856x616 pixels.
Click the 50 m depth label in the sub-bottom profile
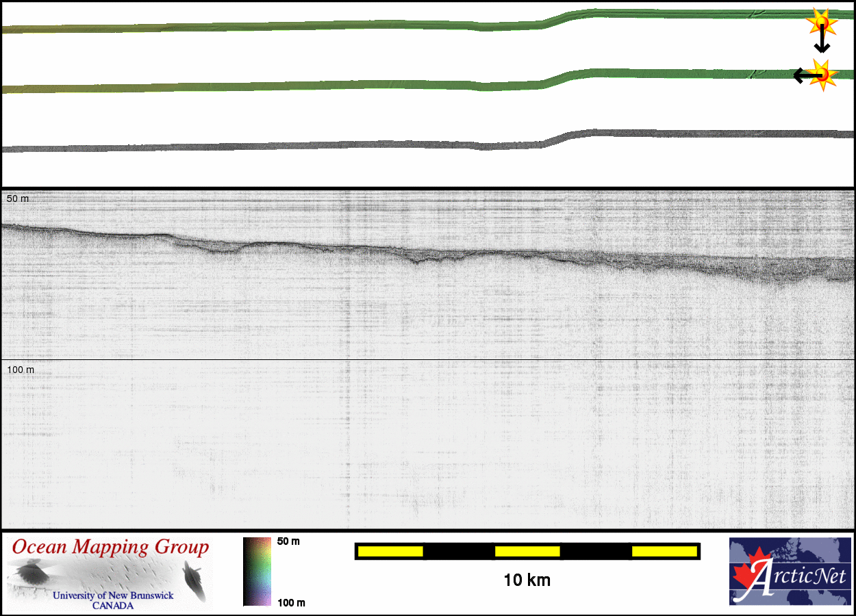[18, 198]
